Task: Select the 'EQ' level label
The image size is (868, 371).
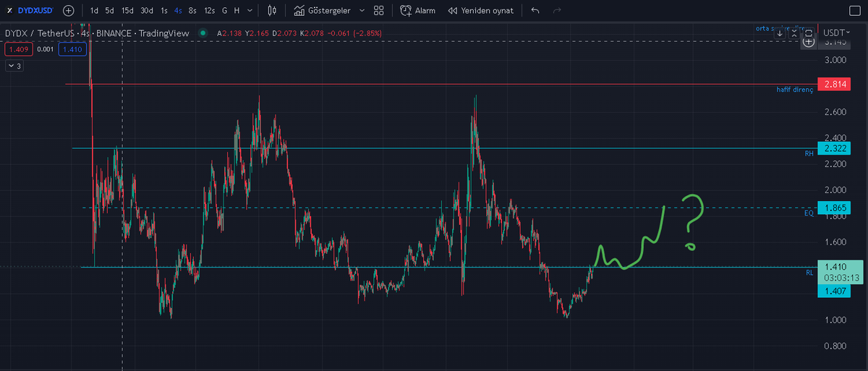Action: point(809,213)
